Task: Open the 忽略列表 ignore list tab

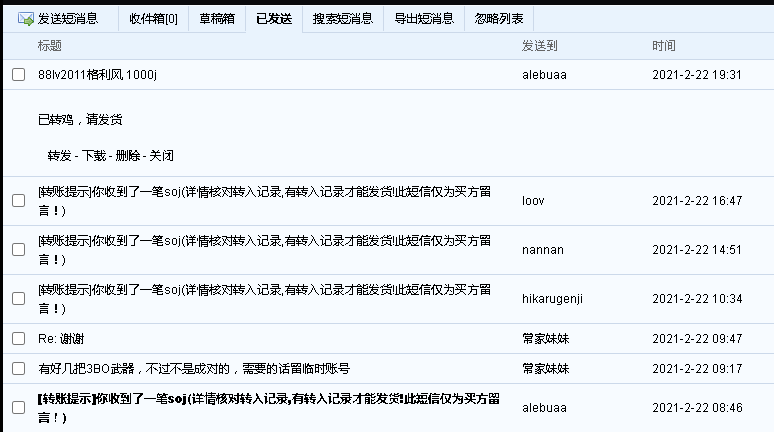Action: pos(498,18)
